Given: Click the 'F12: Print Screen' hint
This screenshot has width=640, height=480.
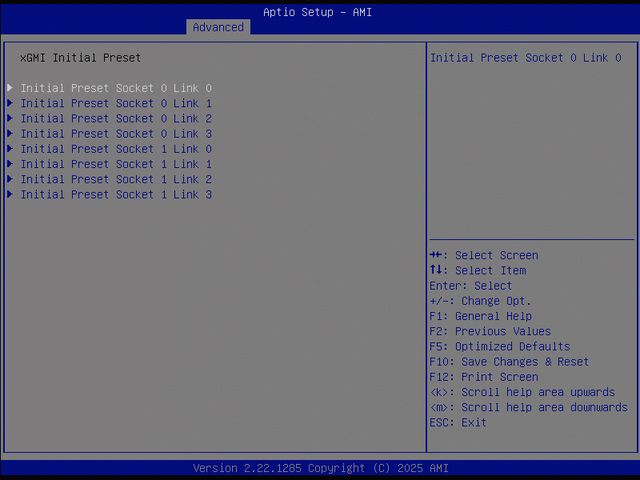Looking at the screenshot, I should pyautogui.click(x=484, y=377).
